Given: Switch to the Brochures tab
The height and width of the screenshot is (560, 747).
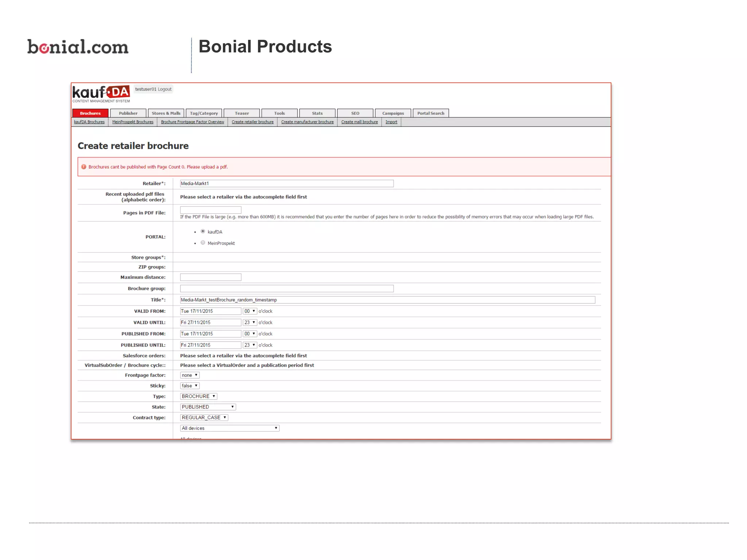Looking at the screenshot, I should click(x=90, y=113).
